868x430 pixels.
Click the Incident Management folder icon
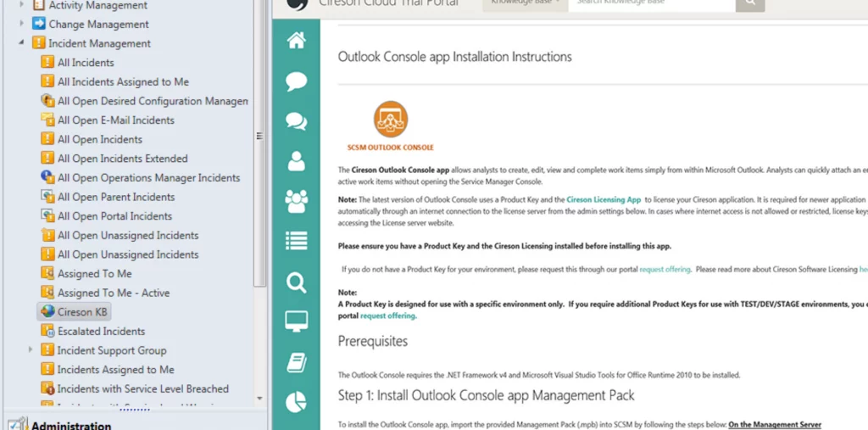click(x=38, y=42)
